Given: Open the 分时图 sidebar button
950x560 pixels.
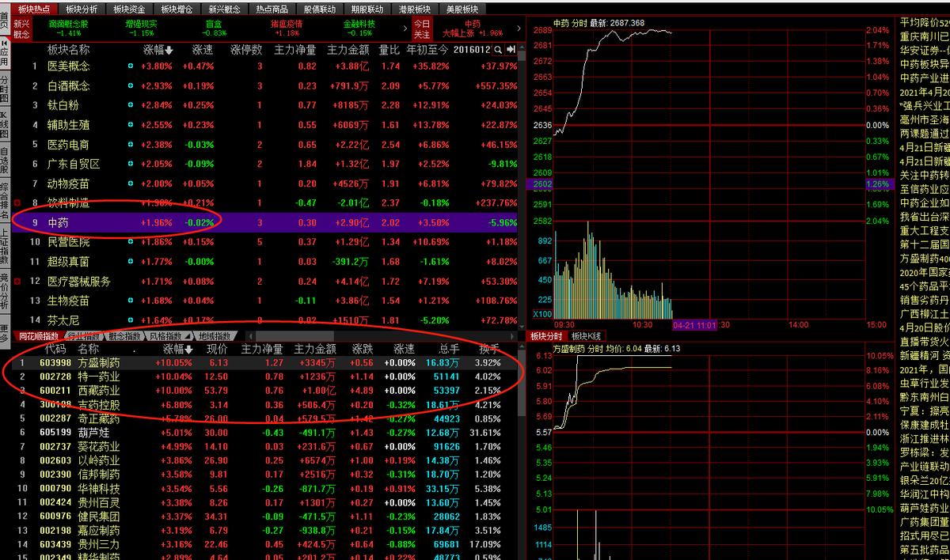Looking at the screenshot, I should [x=5, y=90].
